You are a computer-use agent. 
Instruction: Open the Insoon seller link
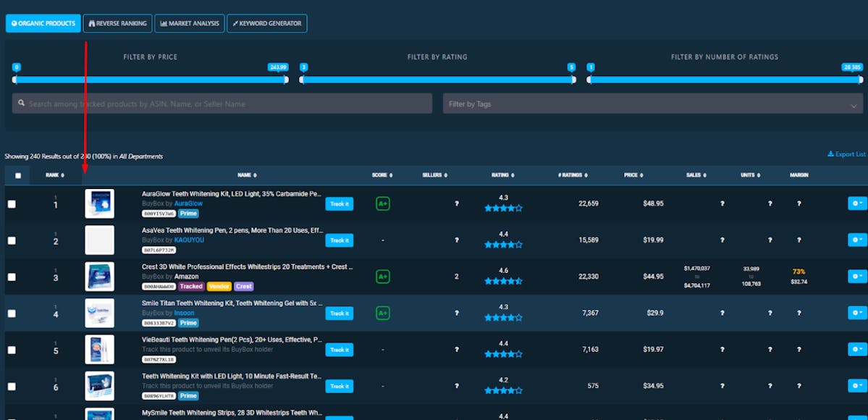(x=185, y=313)
